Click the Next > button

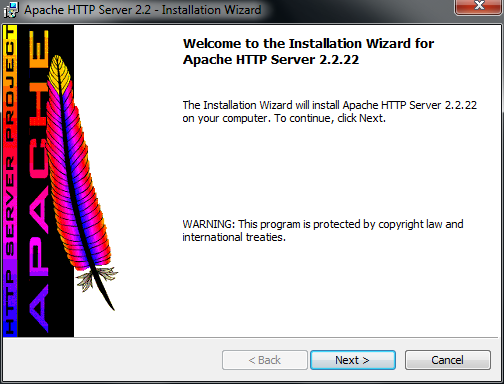click(x=353, y=360)
